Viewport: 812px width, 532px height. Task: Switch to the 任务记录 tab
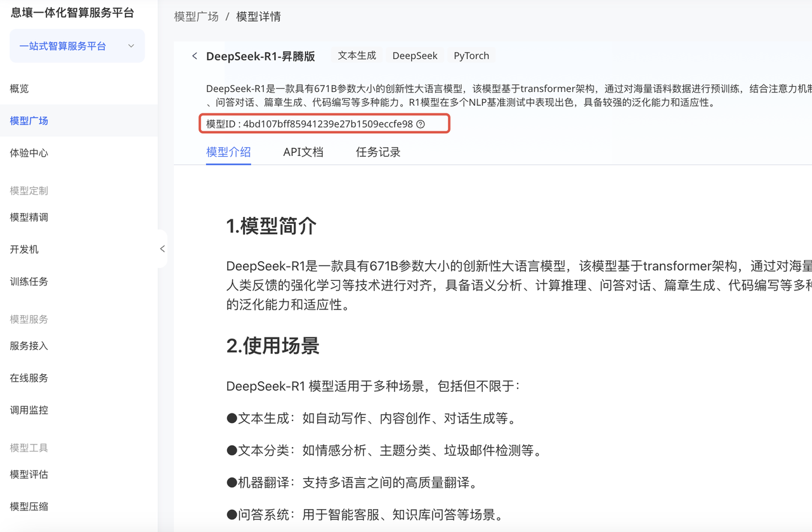[378, 152]
